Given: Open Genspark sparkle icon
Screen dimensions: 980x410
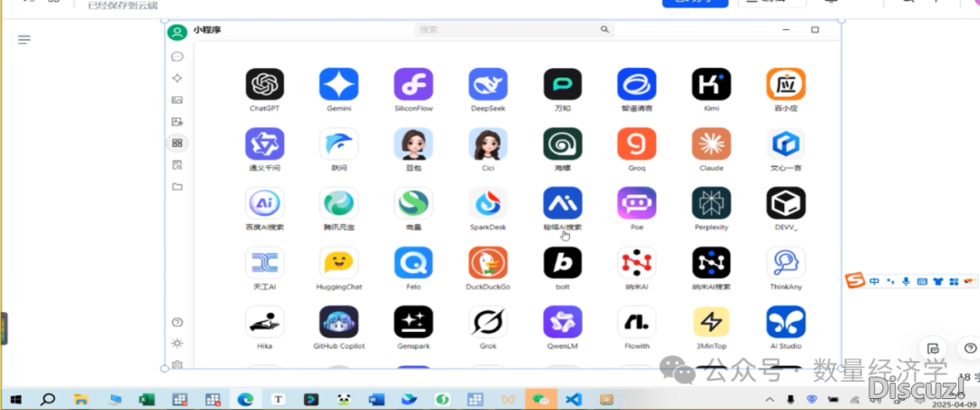Looking at the screenshot, I should 413,322.
